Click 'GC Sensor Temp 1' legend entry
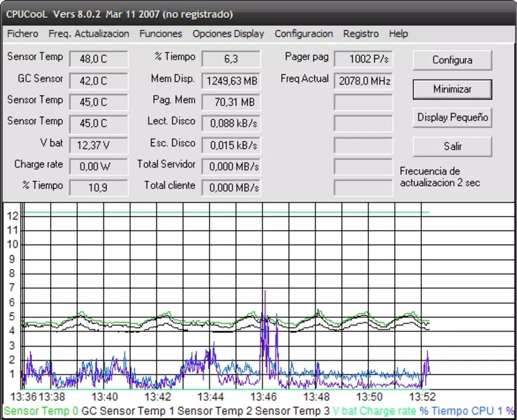This screenshot has height=420, width=517. (x=128, y=411)
